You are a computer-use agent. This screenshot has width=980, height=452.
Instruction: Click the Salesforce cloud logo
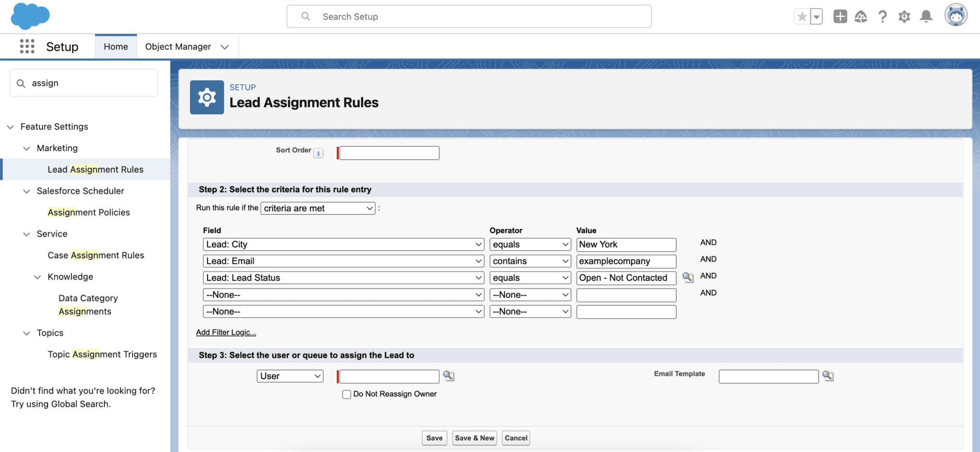30,16
